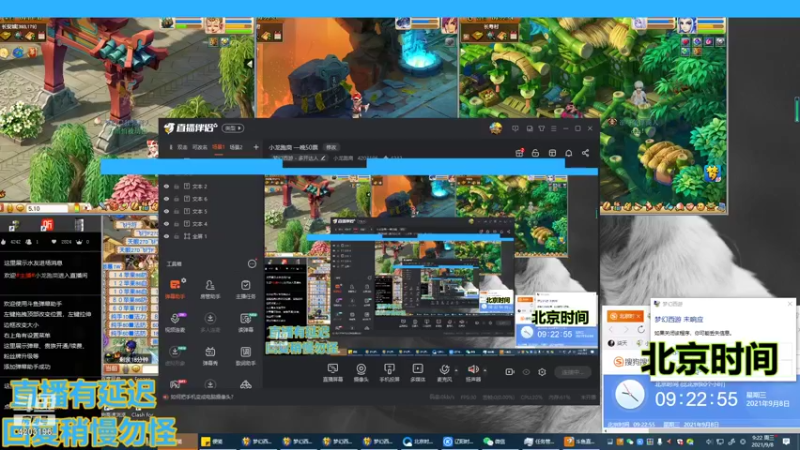
Task: Open the 如何把手机变成电脑摄像头 help link
Action: 202,396
